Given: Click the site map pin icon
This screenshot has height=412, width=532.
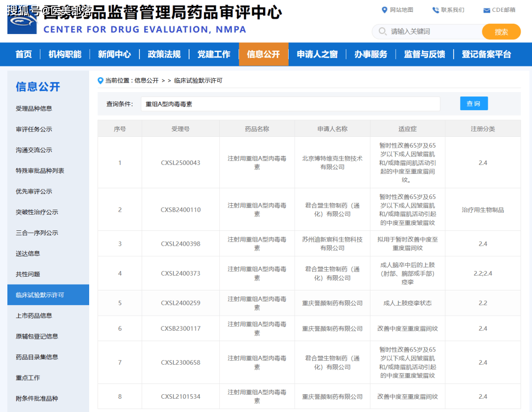Looking at the screenshot, I should [384, 10].
